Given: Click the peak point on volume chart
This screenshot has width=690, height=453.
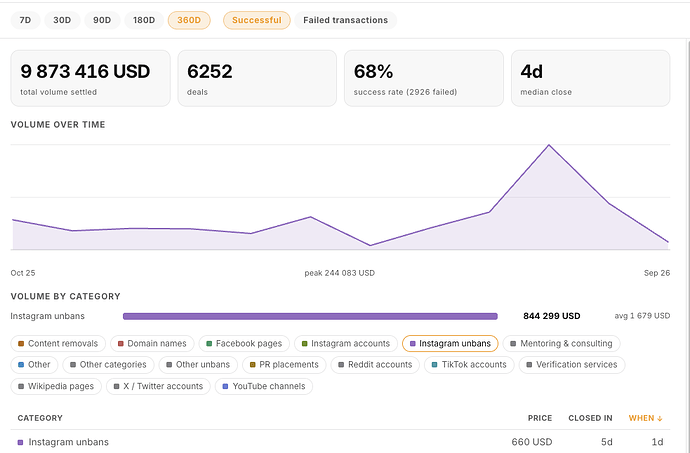Looking at the screenshot, I should (549, 145).
